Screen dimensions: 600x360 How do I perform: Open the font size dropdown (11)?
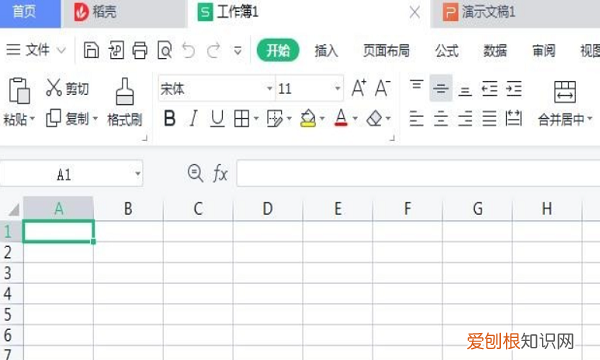point(338,88)
